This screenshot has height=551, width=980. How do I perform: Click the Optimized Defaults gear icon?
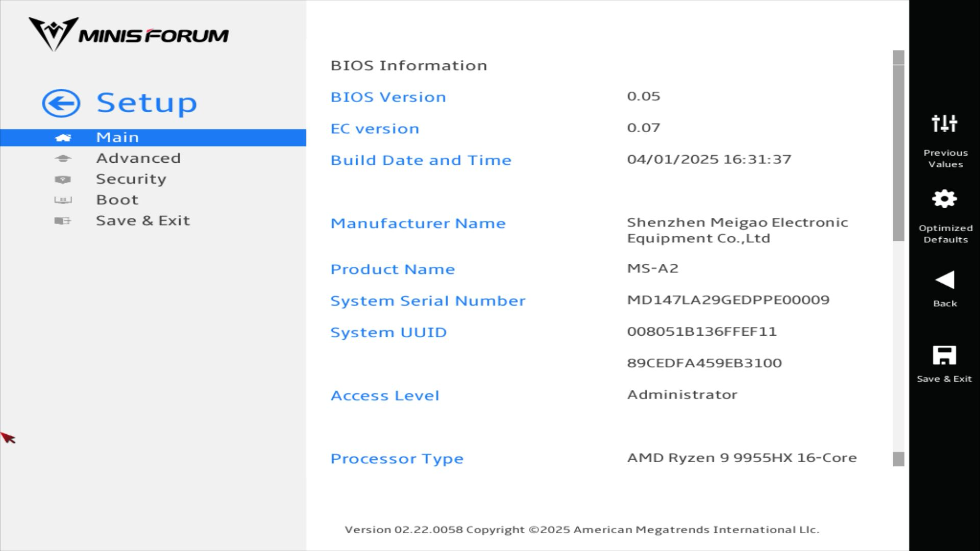pos(944,199)
